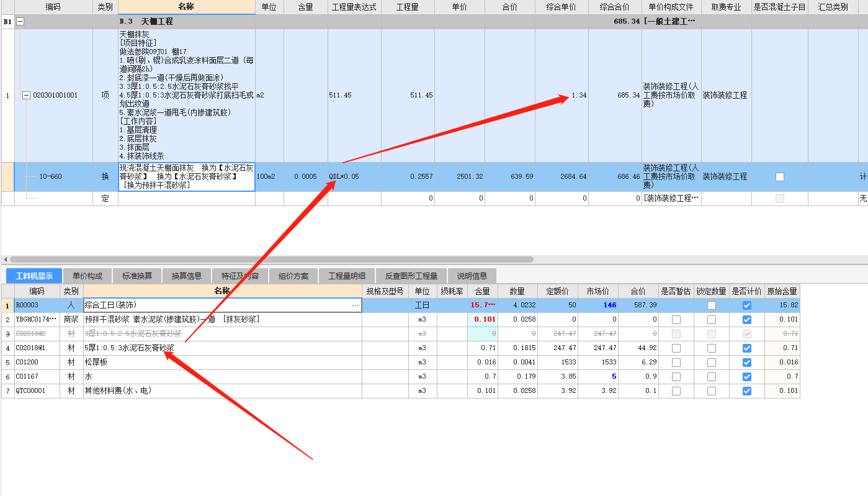Viewport: 868px width, 496px height.
Task: Switch to the 换算信息 tab
Action: (187, 276)
